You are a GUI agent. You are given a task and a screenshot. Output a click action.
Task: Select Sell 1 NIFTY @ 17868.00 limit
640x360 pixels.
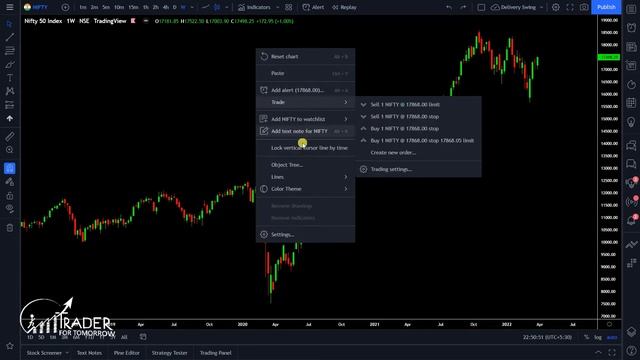point(418,104)
